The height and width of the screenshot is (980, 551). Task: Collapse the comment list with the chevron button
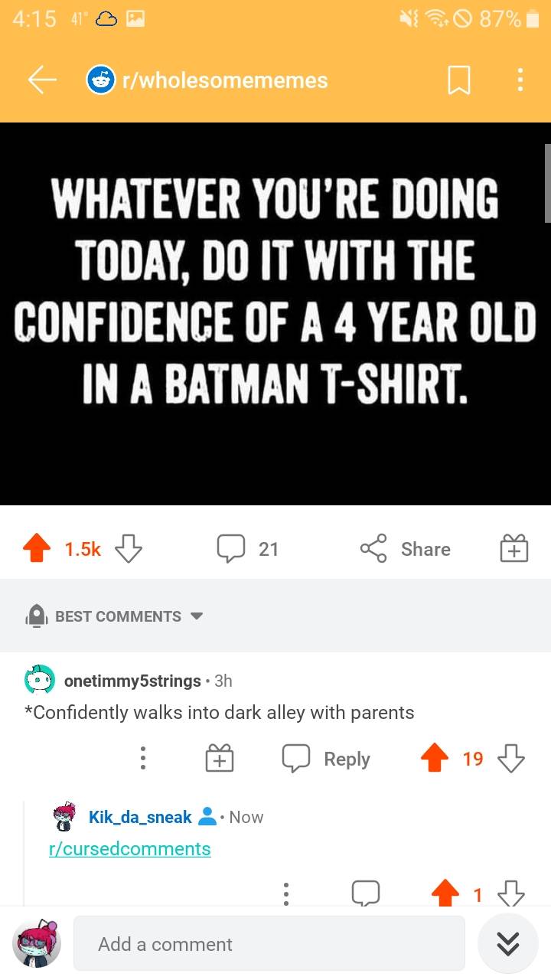pos(507,944)
